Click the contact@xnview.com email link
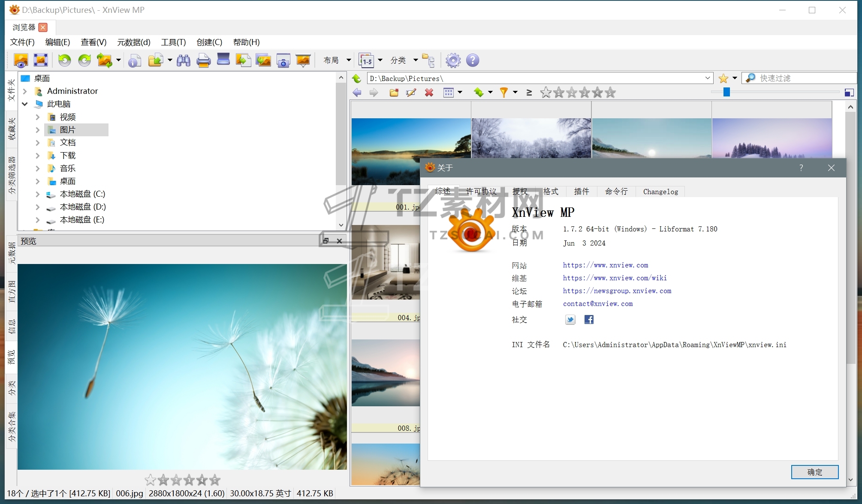This screenshot has height=504, width=862. 598,304
